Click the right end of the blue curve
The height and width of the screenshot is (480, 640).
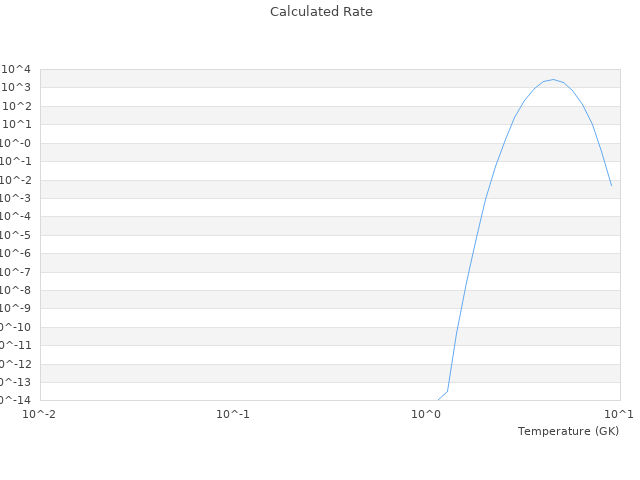[611, 185]
